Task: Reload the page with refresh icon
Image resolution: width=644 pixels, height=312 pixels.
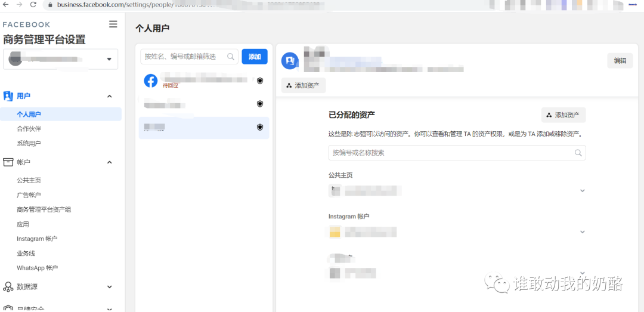Action: pos(33,5)
